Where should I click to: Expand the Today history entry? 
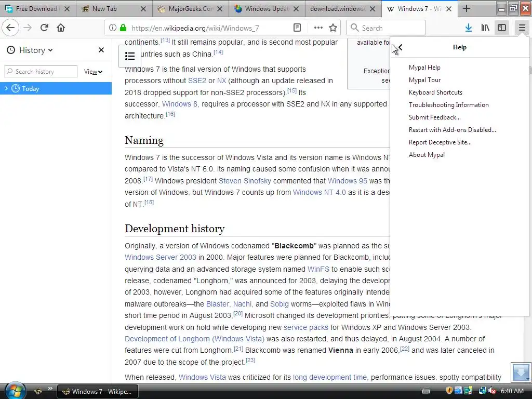(x=6, y=88)
